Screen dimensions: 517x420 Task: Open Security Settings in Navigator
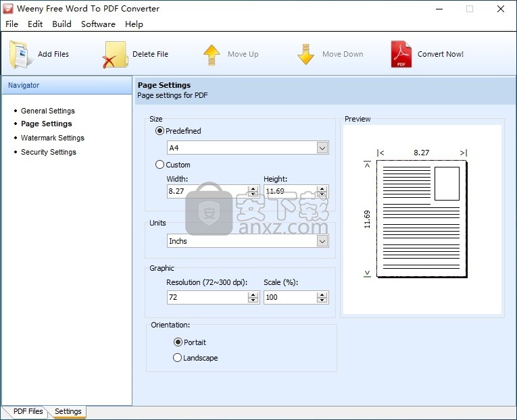click(x=49, y=152)
